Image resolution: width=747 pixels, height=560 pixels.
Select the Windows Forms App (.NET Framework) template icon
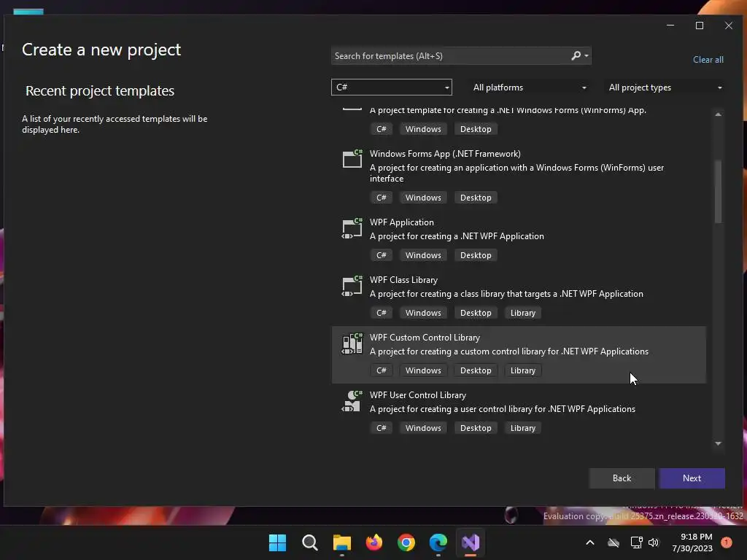click(352, 158)
